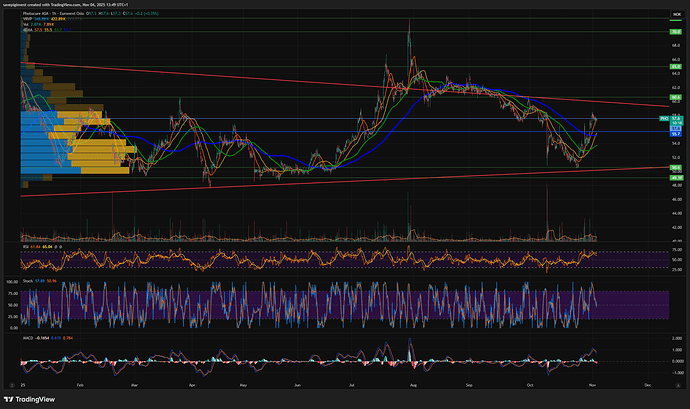
Task: Click the RSI indicator label
Action: click(26, 245)
